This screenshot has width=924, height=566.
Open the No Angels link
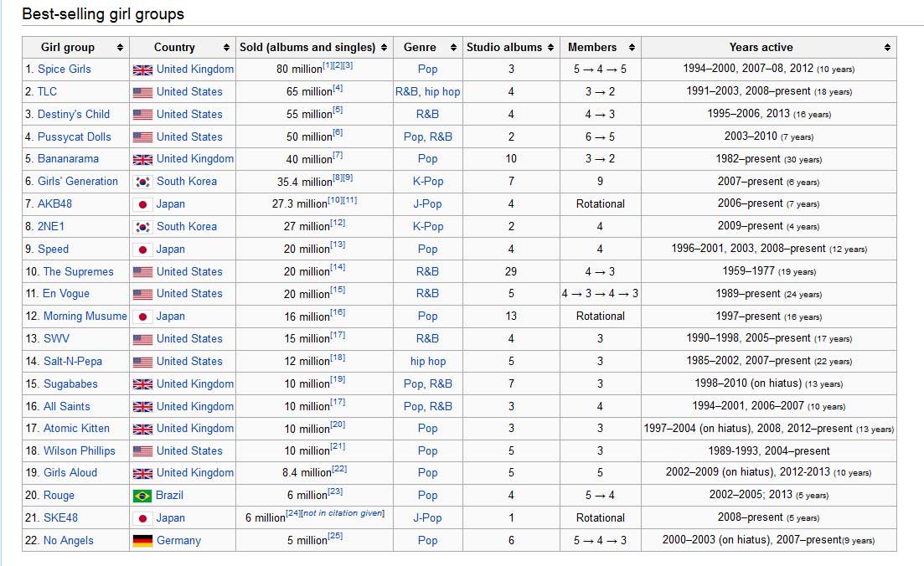69,540
